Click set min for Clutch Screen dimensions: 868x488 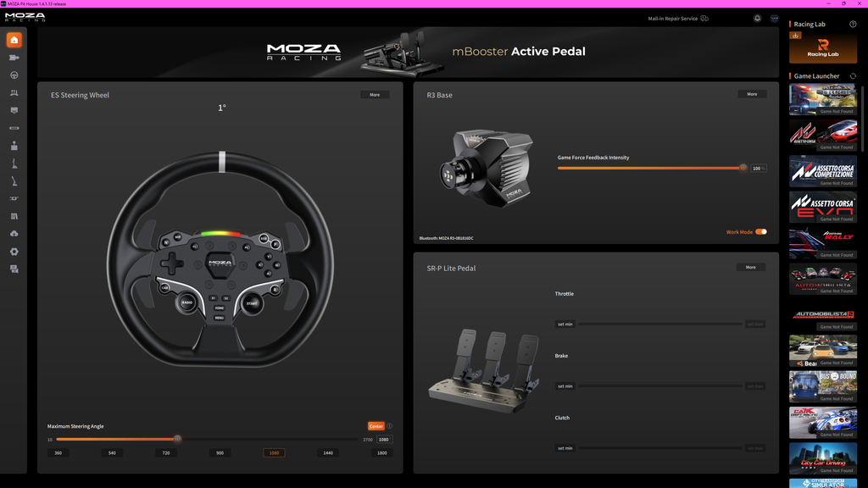(x=565, y=448)
